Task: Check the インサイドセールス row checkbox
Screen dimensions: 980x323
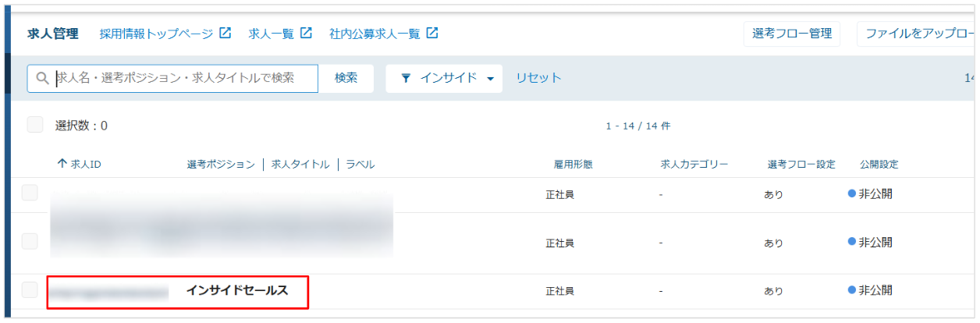Action: [30, 290]
